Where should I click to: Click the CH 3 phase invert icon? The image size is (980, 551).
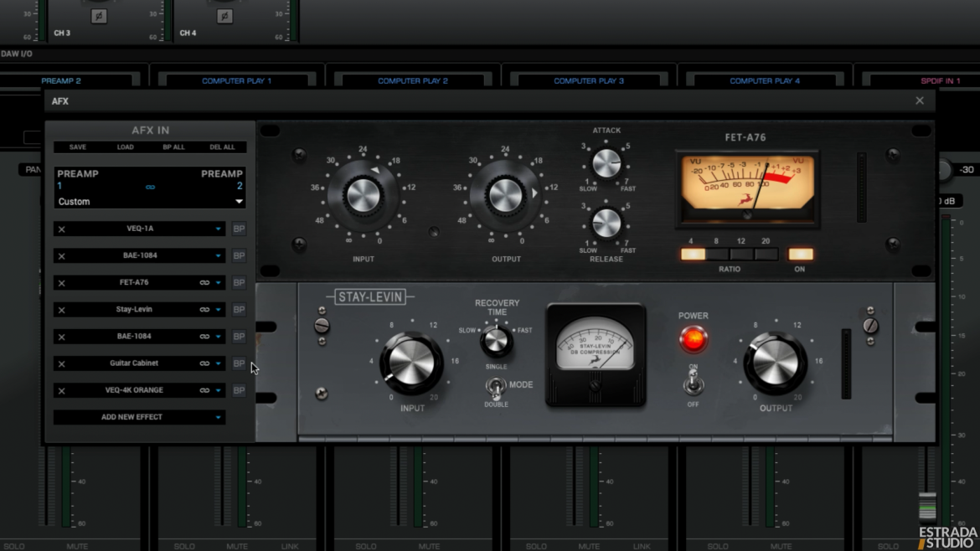(99, 16)
